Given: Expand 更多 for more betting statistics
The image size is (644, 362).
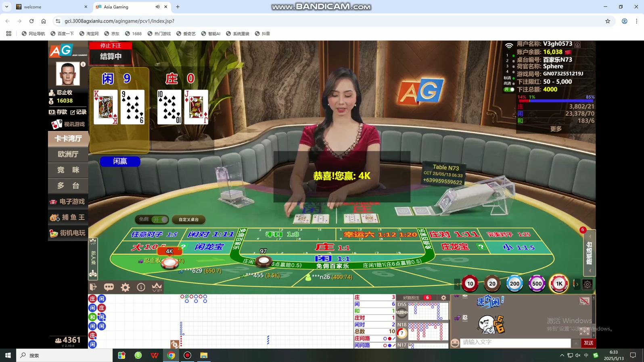Looking at the screenshot, I should coord(556,129).
